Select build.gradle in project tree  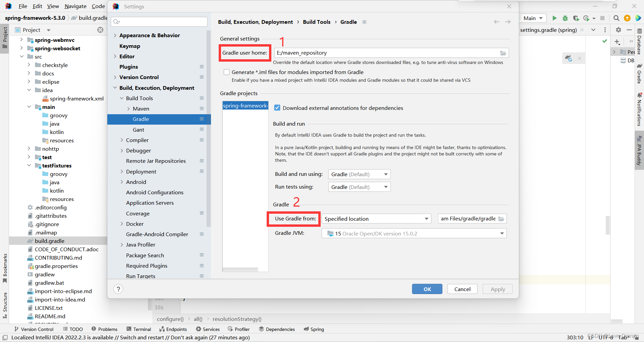coord(49,241)
